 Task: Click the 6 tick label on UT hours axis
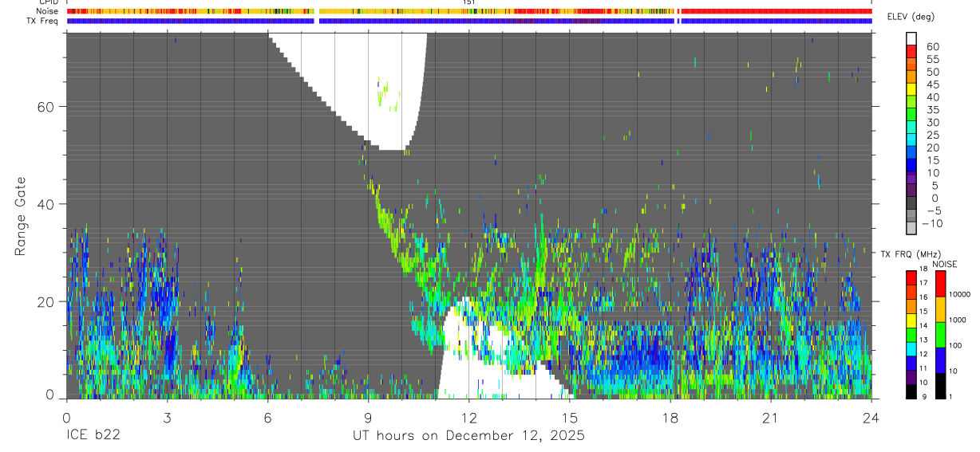(267, 417)
